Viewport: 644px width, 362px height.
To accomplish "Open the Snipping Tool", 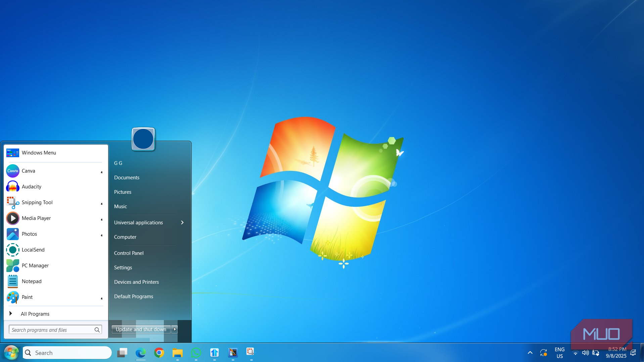I will (x=37, y=202).
